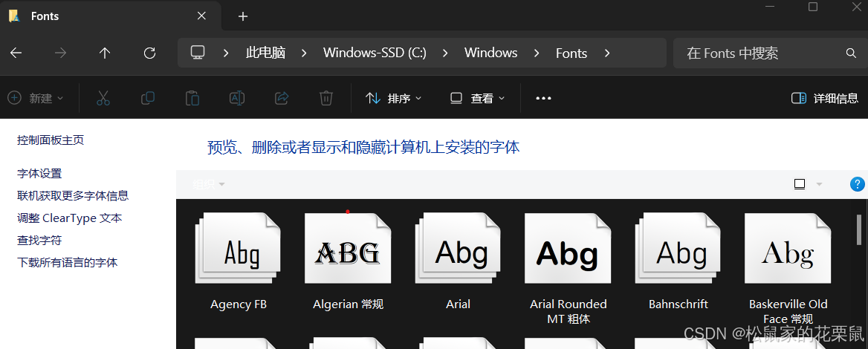This screenshot has height=349, width=868.
Task: Click the font list vertical scrollbar
Action: (x=858, y=230)
